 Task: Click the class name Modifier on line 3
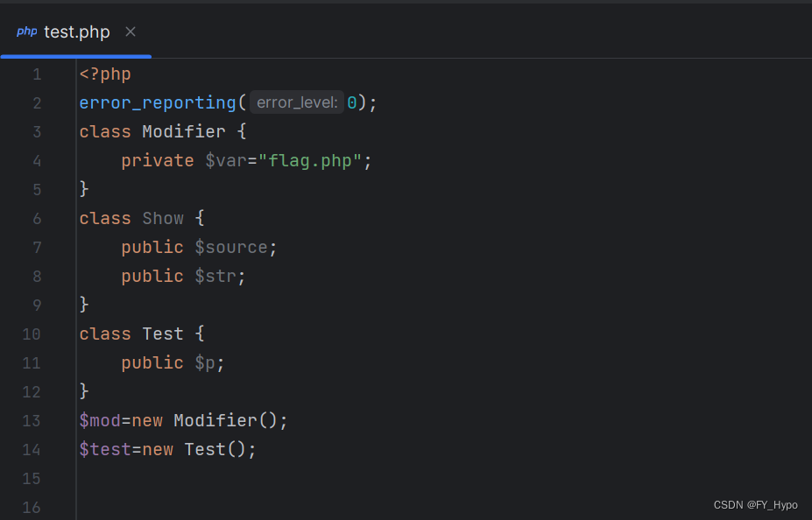(184, 131)
